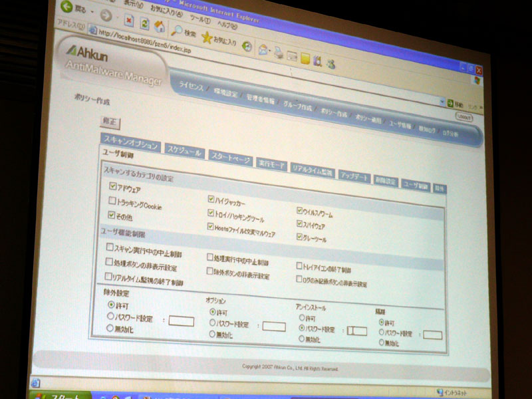The width and height of the screenshot is (532, 399).
Task: Check the トレイアイコンの終了制御 checkbox
Action: coord(299,266)
